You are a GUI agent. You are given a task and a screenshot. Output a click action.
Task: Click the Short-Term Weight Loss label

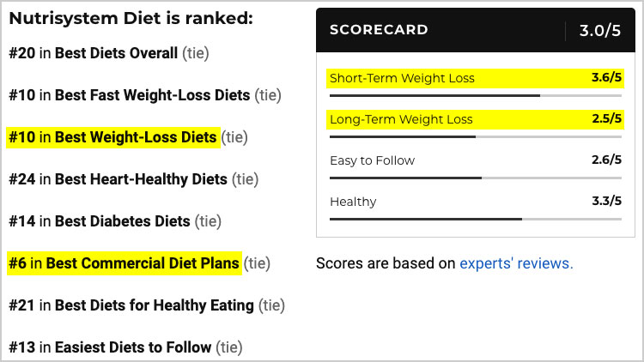coord(402,78)
